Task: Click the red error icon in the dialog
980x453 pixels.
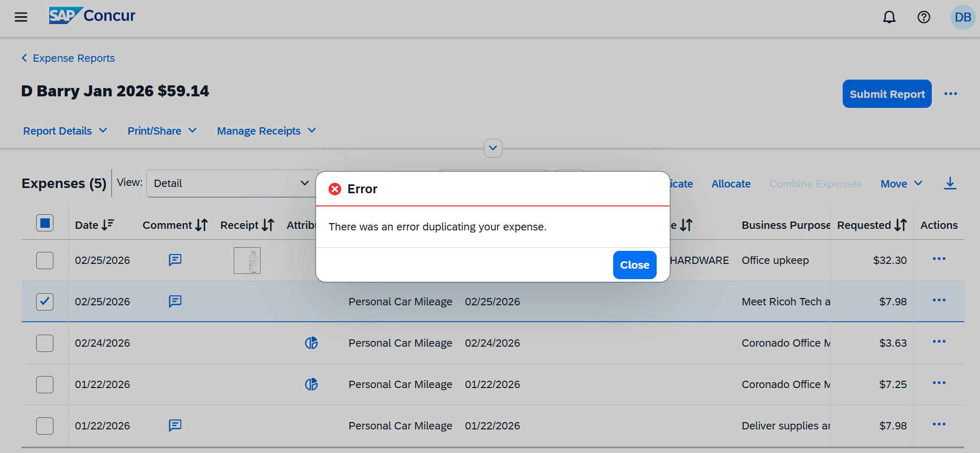Action: (335, 189)
